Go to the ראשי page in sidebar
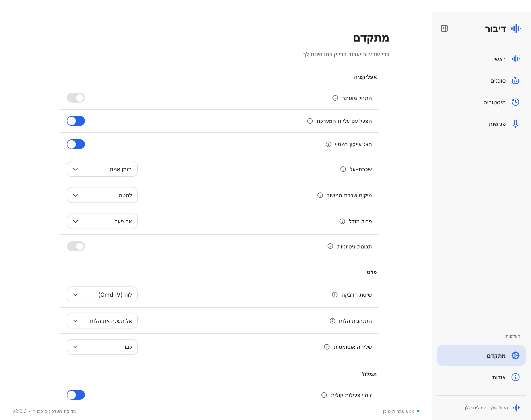531x420 pixels. tap(481, 59)
